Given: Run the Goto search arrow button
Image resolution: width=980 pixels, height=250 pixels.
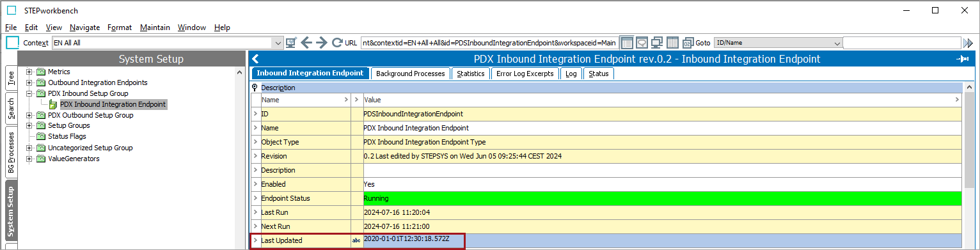Looking at the screenshot, I should 968,43.
